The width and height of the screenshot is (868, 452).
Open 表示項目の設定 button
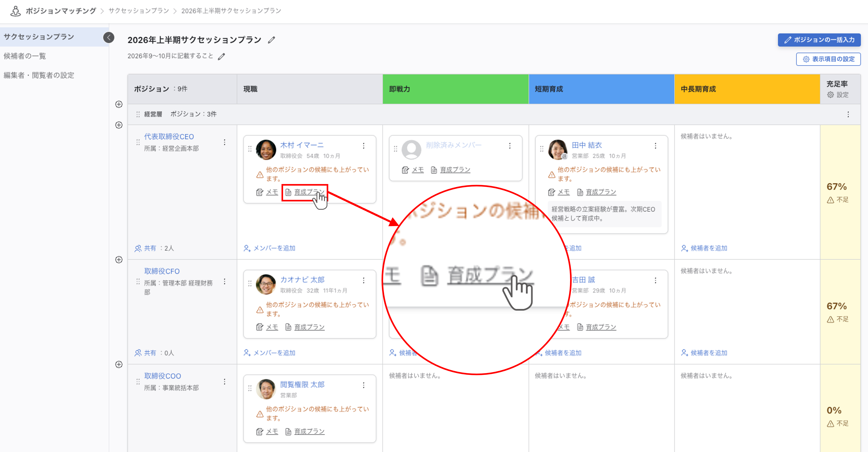click(828, 59)
